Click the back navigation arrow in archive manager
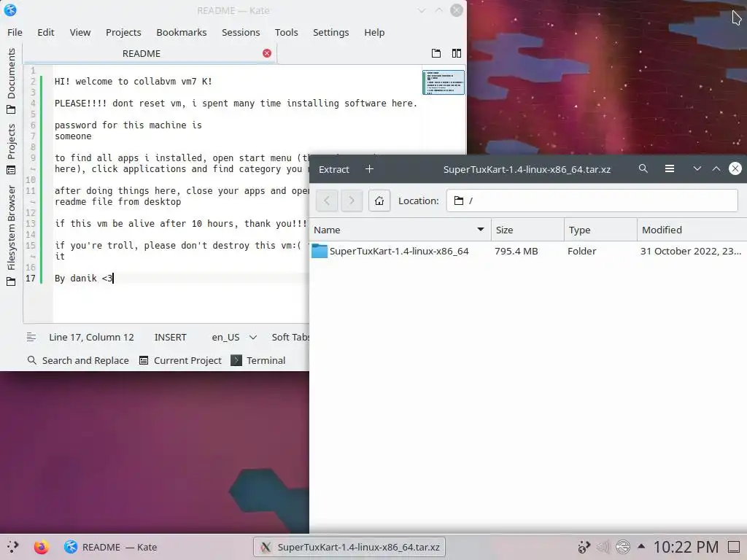The width and height of the screenshot is (747, 560). point(327,201)
